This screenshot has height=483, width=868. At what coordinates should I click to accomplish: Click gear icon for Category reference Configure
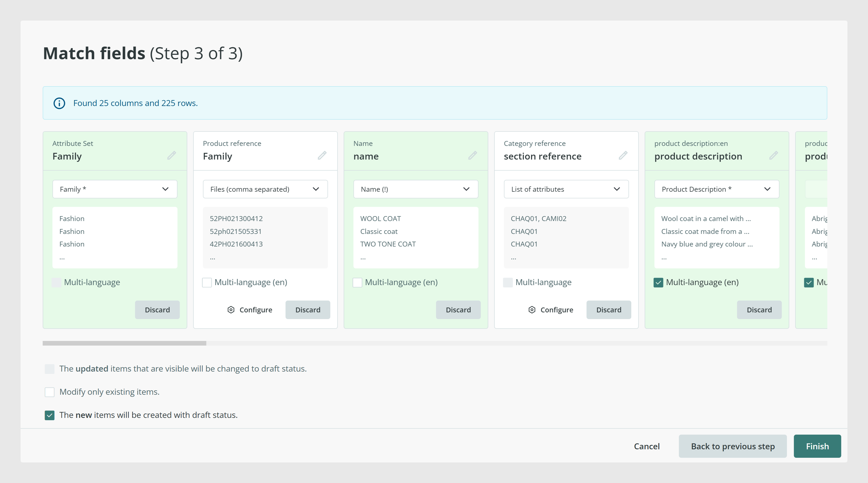pos(532,310)
